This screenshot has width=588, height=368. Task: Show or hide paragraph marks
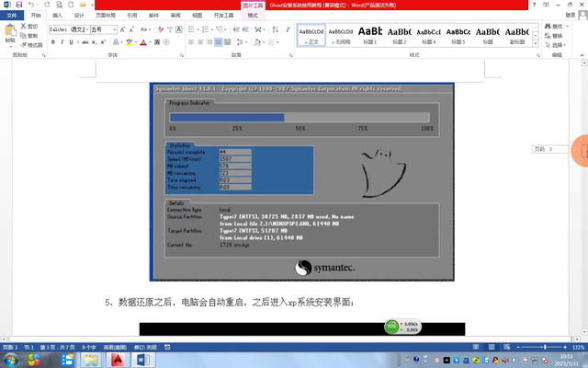(x=288, y=29)
